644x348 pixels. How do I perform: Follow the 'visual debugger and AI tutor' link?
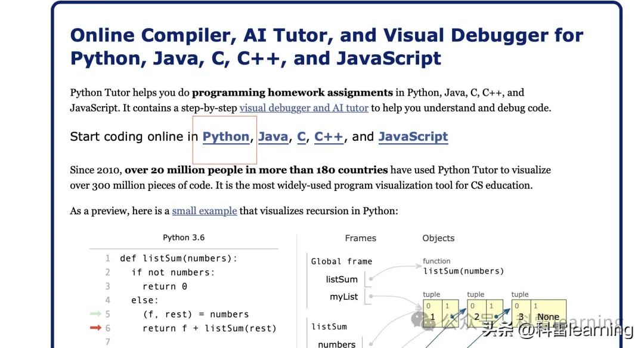pos(304,108)
